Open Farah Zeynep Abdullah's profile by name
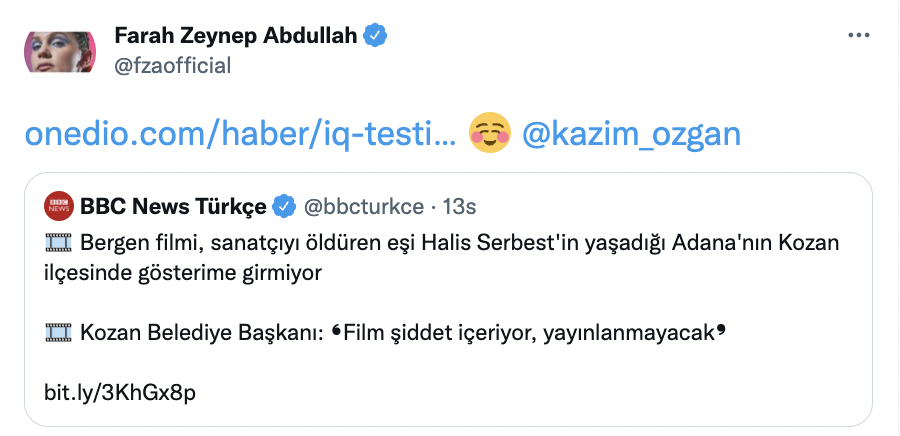This screenshot has width=900, height=436. (236, 36)
